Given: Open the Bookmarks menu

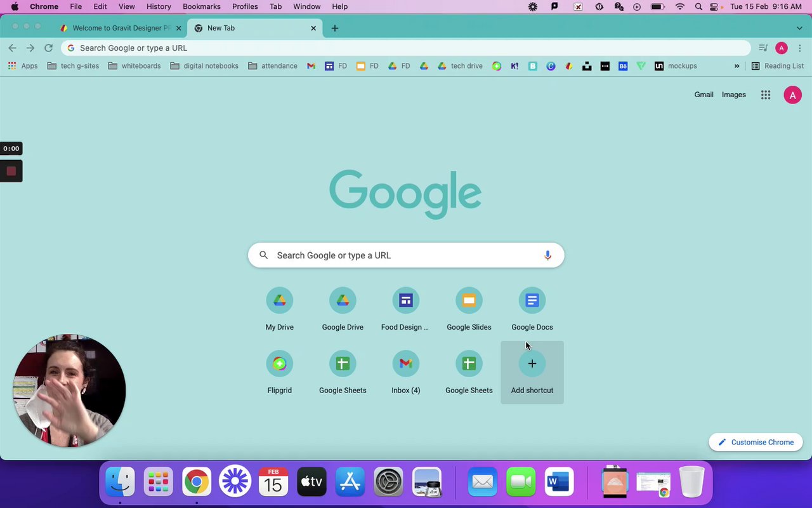Looking at the screenshot, I should tap(202, 6).
